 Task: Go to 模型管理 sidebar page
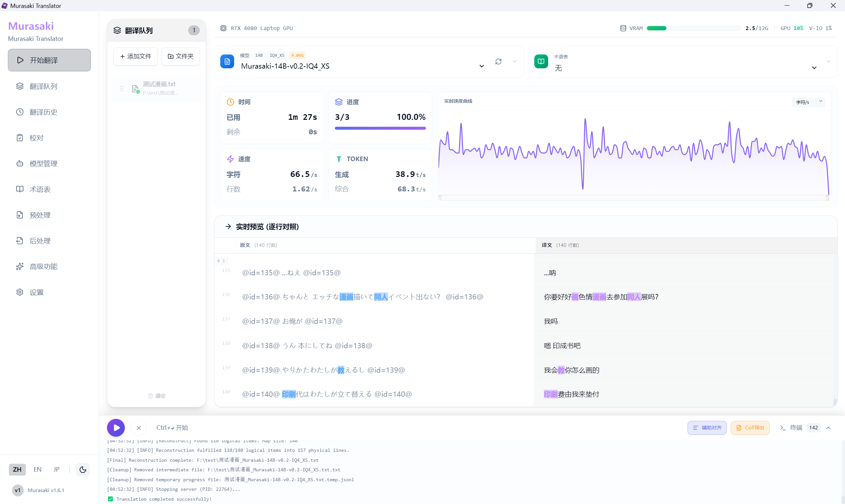[43, 163]
